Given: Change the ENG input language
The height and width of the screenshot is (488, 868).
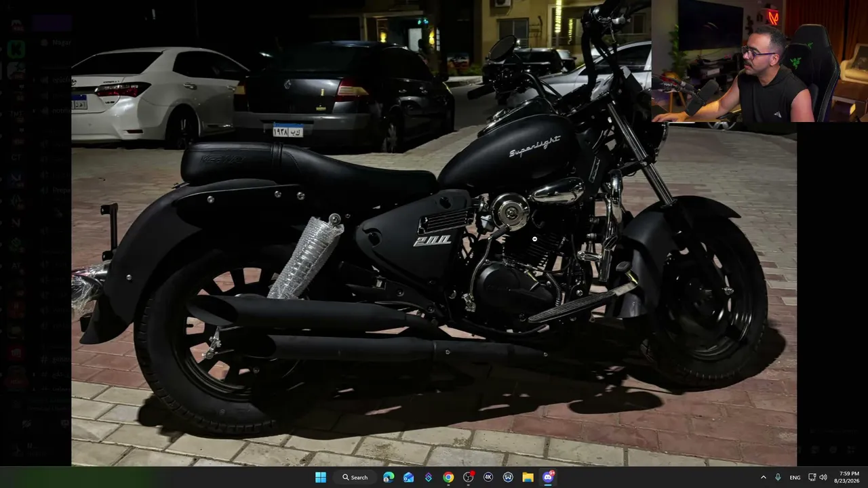Looking at the screenshot, I should (x=795, y=477).
